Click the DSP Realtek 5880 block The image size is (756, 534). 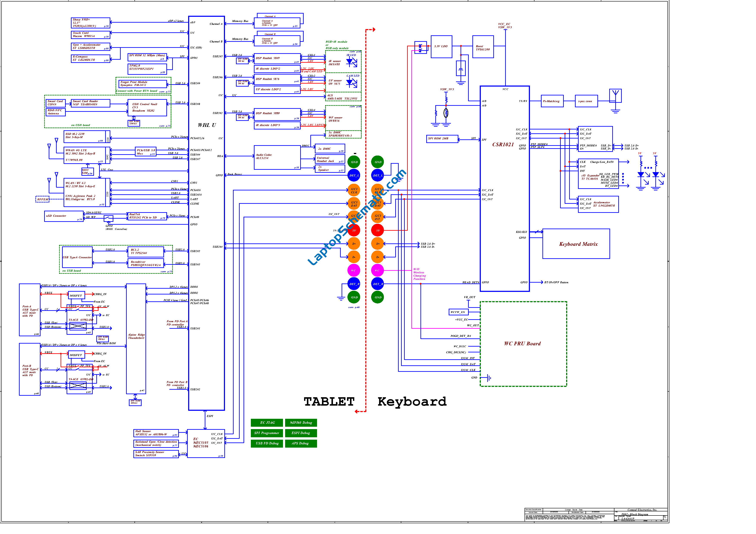pos(277,114)
